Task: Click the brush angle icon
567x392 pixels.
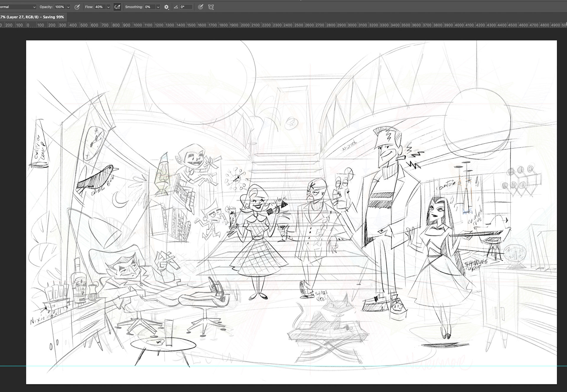Action: (176, 7)
